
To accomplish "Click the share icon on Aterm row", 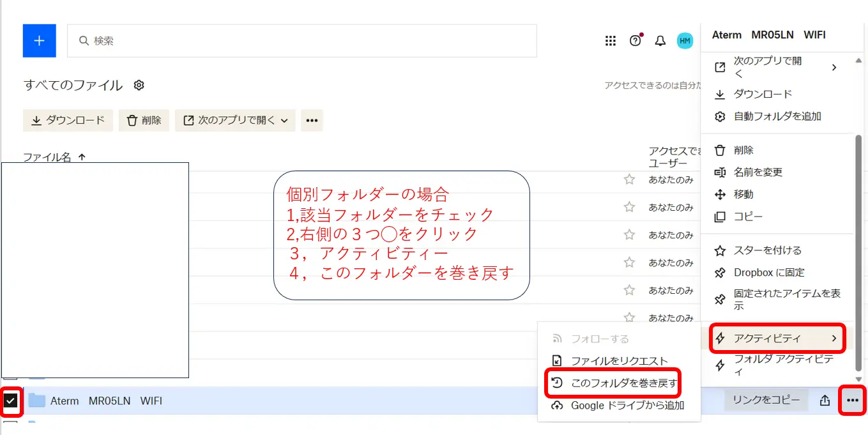I will [x=825, y=401].
